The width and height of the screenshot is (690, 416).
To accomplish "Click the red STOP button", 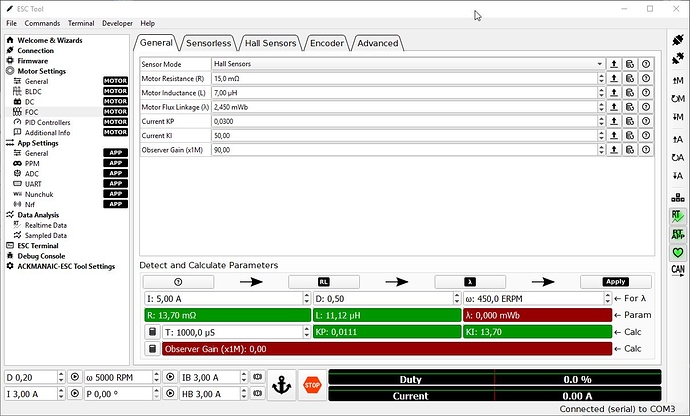I will [311, 384].
